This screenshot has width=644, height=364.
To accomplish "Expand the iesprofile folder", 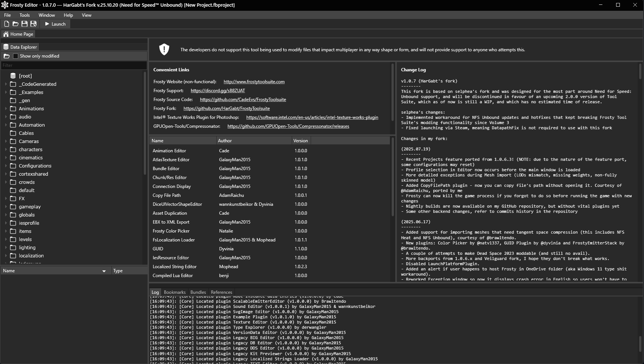I will pyautogui.click(x=6, y=223).
